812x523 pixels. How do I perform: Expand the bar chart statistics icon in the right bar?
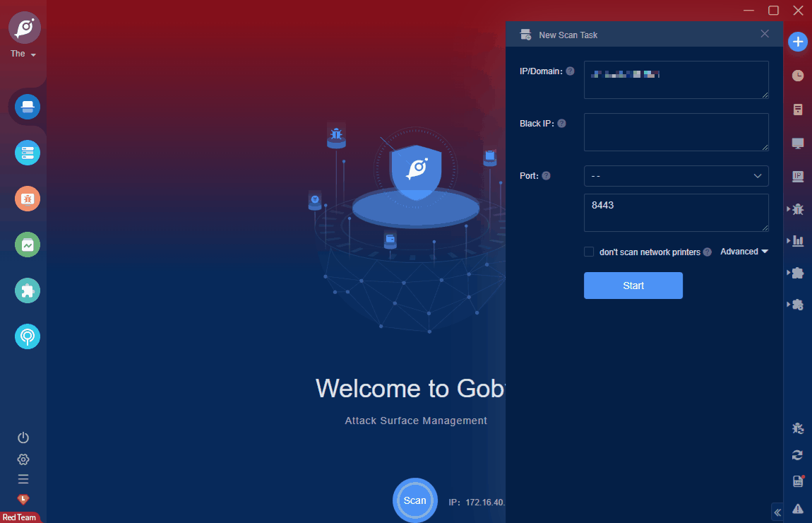click(x=797, y=241)
